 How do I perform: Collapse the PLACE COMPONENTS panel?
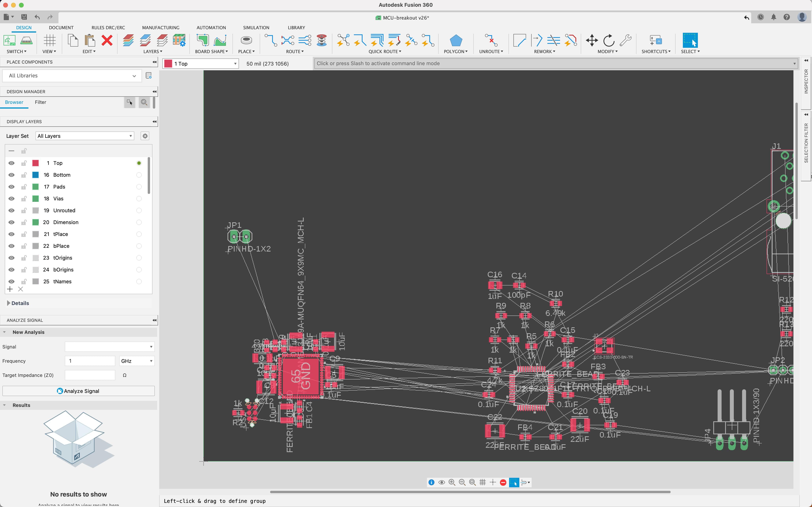click(x=154, y=62)
